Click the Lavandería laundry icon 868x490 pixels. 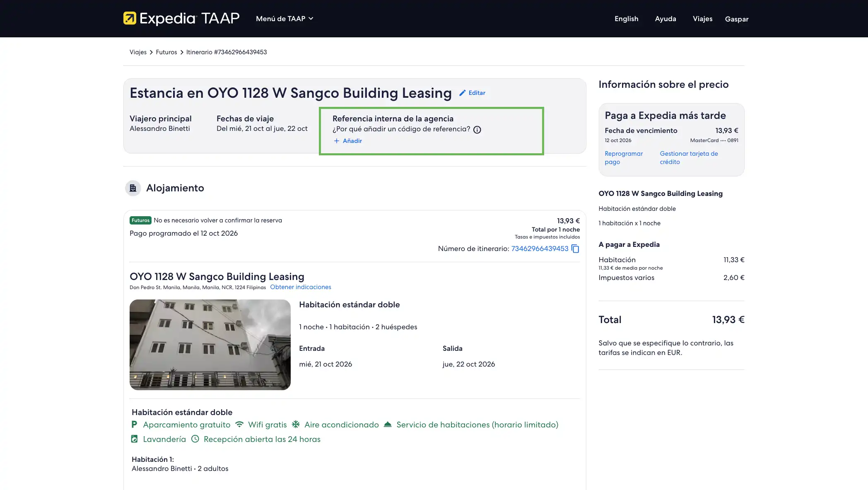(134, 439)
